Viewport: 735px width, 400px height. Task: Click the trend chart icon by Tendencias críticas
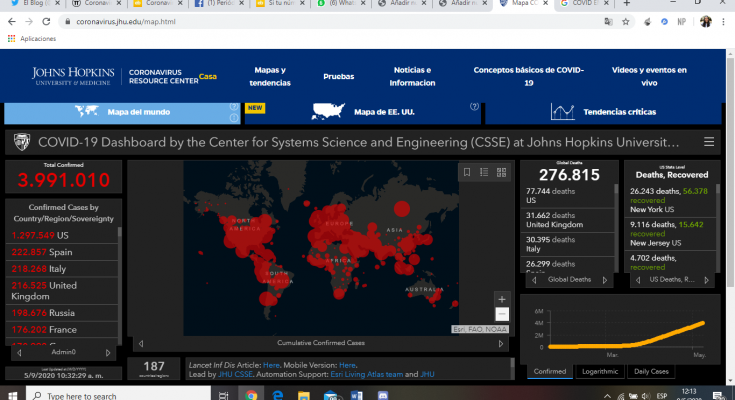(x=562, y=112)
